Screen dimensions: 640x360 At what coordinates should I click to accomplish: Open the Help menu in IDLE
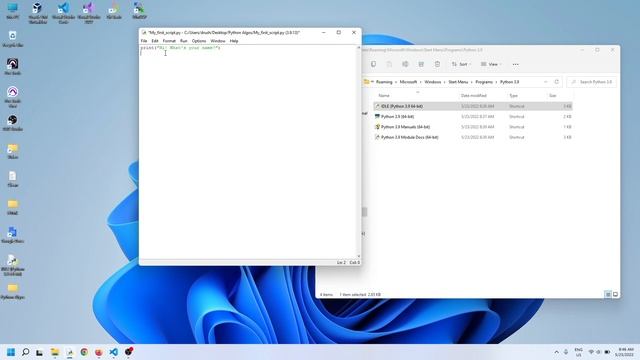tap(233, 41)
